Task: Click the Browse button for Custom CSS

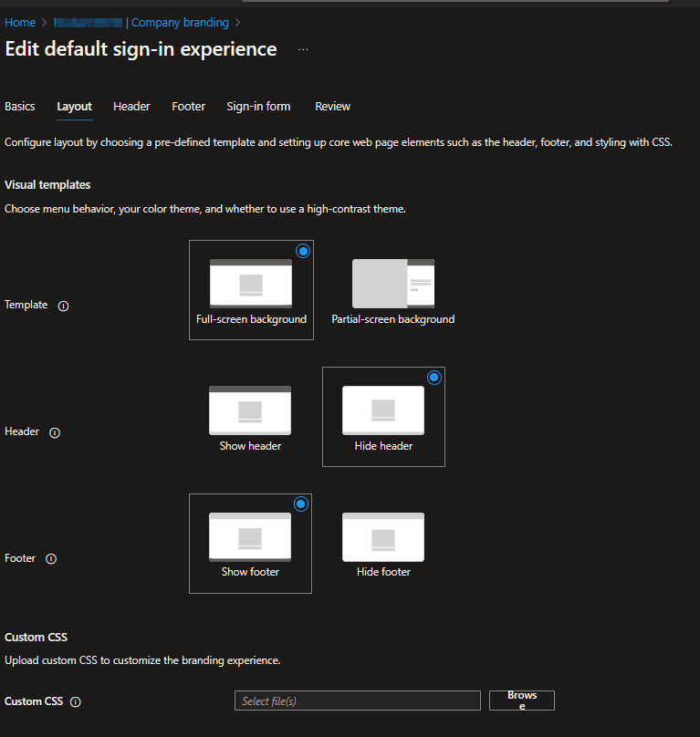Action: (x=522, y=701)
